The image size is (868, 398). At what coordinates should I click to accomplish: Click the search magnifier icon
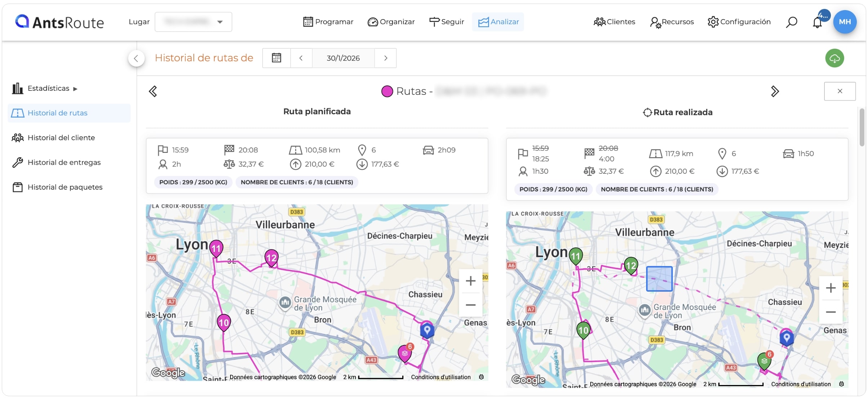pyautogui.click(x=791, y=22)
